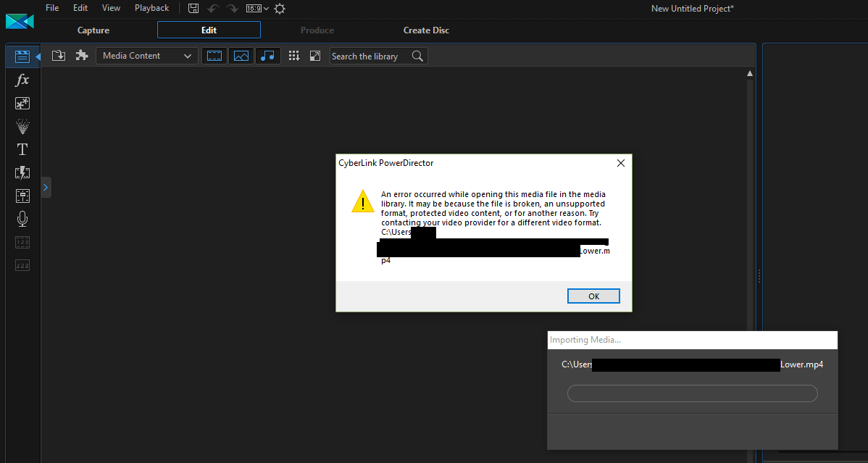Open the Subtitle Room in the sidebar
The height and width of the screenshot is (463, 868).
coord(22,266)
